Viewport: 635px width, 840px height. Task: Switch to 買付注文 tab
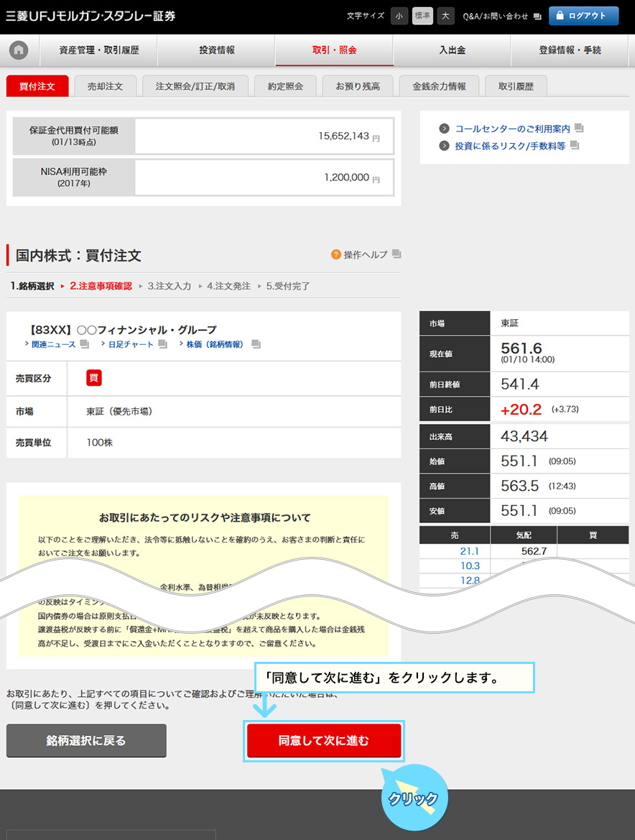click(x=37, y=86)
